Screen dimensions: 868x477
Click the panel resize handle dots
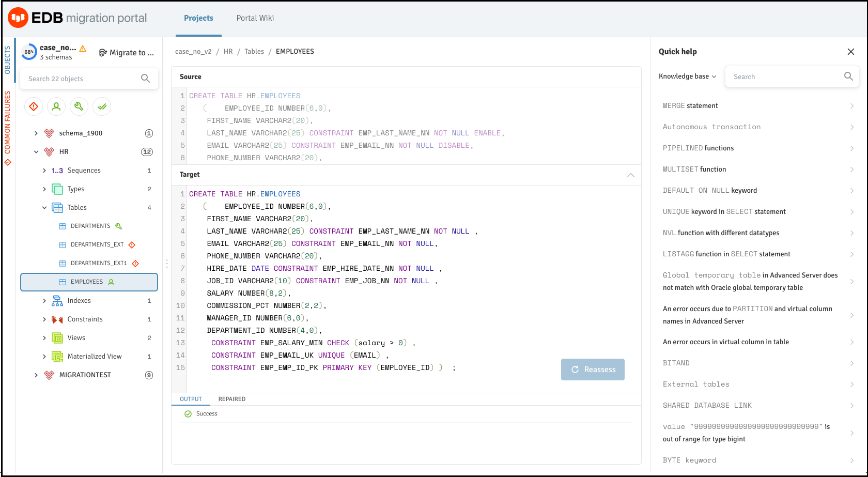(x=167, y=264)
